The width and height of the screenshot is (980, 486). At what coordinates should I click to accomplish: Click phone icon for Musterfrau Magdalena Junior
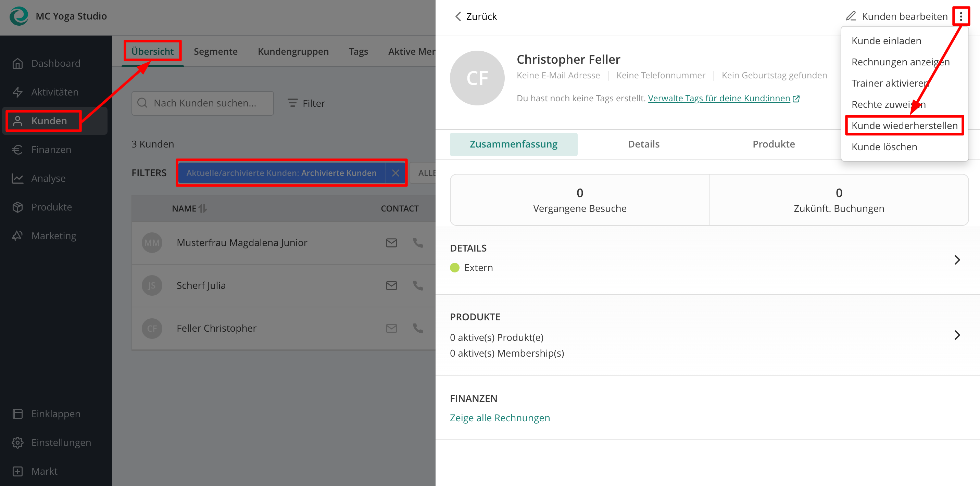(418, 243)
